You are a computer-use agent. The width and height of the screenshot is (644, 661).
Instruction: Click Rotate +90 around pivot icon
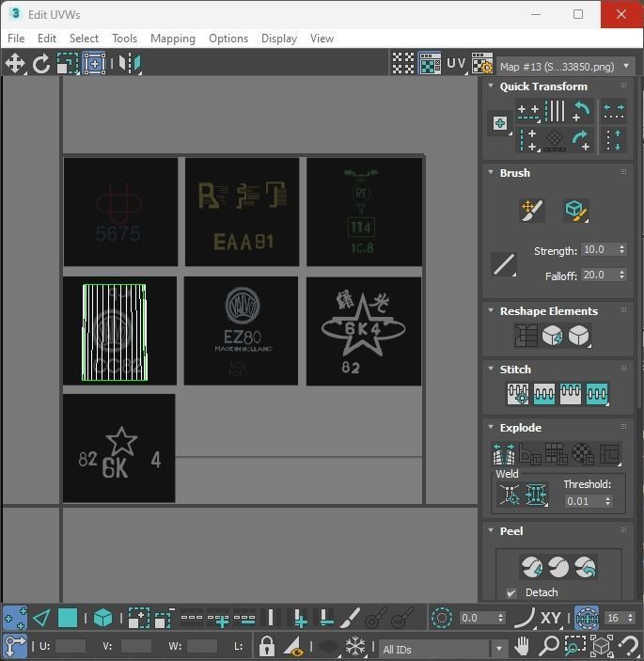coord(582,140)
